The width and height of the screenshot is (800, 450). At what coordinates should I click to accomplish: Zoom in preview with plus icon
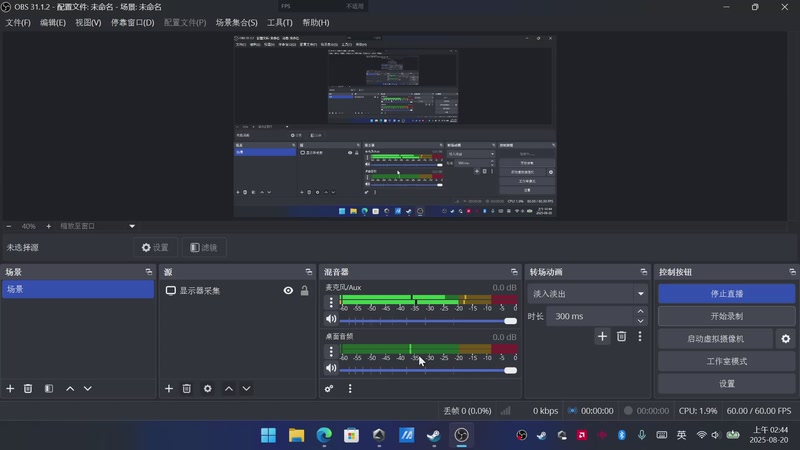[48, 226]
